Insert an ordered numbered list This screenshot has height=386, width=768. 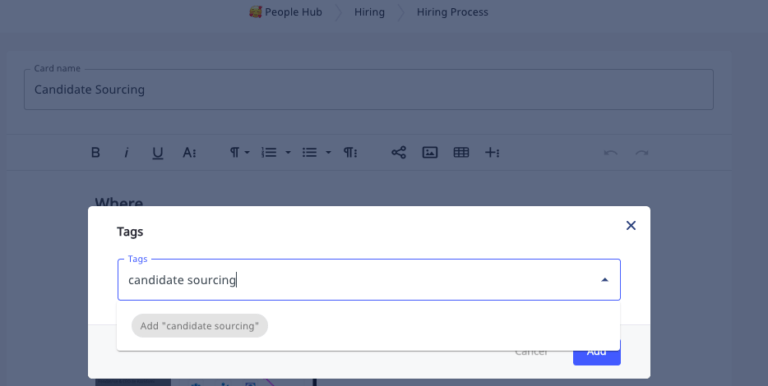[x=269, y=152]
